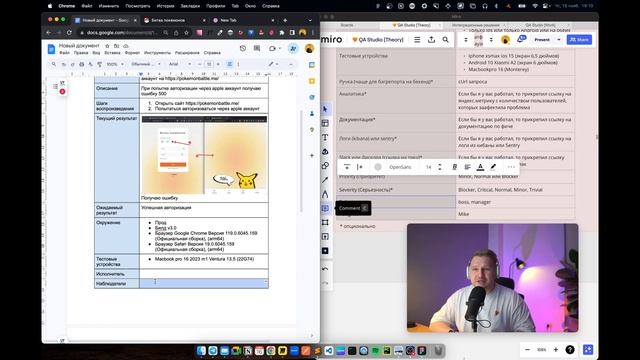
Task: Open Miro OpenSans font selector
Action: pos(400,167)
